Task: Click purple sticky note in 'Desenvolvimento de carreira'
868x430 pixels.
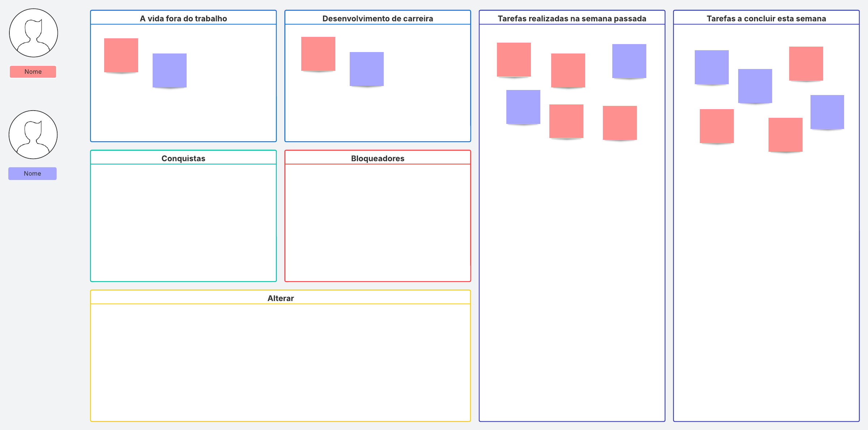Action: pyautogui.click(x=367, y=69)
